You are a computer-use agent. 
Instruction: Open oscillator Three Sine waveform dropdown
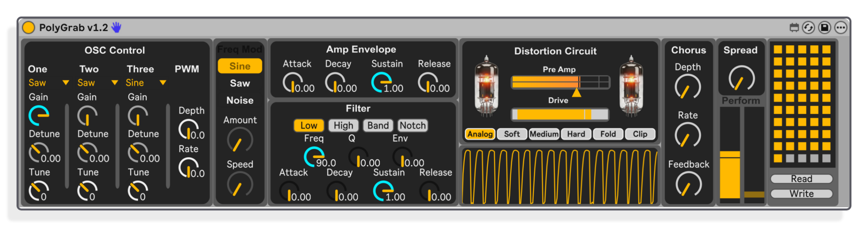[x=146, y=83]
